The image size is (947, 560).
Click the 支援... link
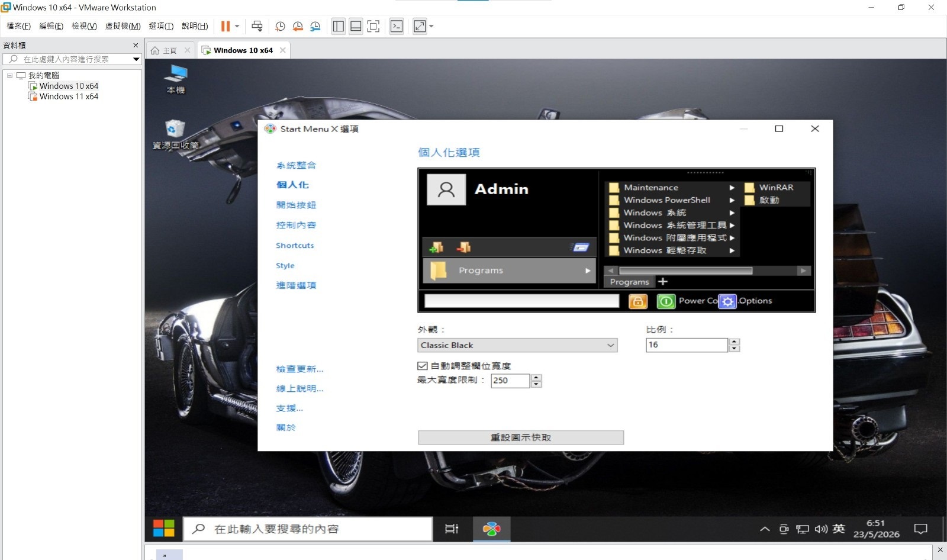tap(289, 408)
